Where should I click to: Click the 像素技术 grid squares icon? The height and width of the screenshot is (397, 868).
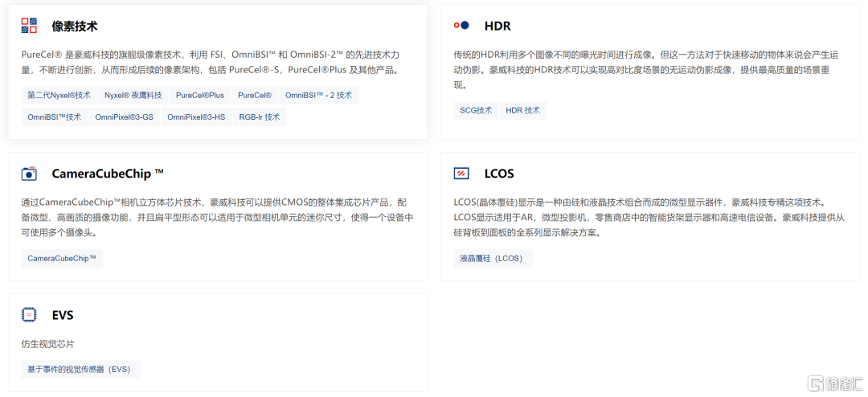click(x=30, y=26)
